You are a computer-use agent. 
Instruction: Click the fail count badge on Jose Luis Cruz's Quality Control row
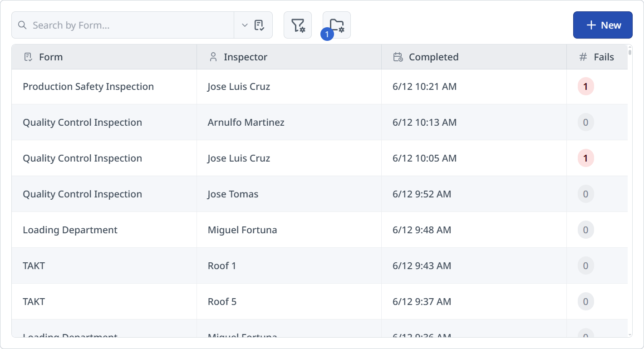click(x=585, y=158)
